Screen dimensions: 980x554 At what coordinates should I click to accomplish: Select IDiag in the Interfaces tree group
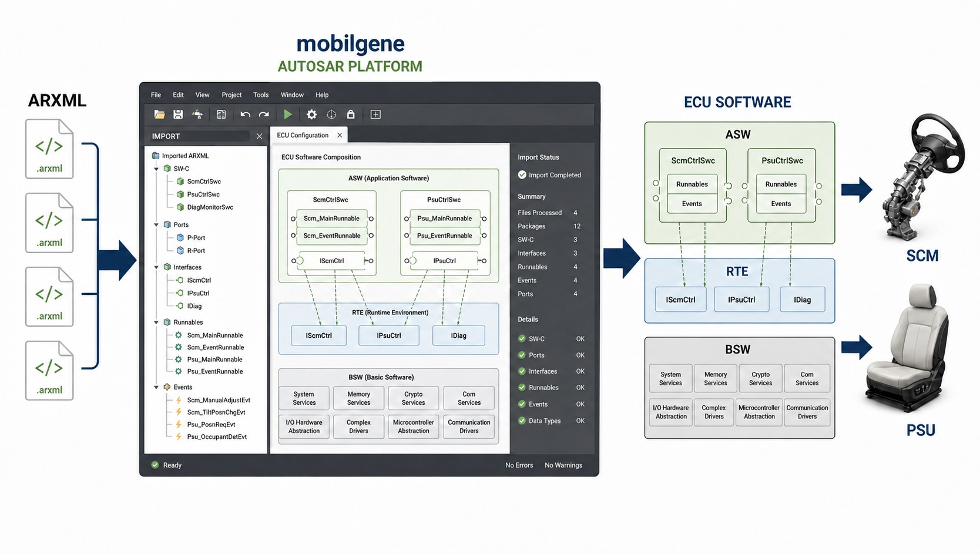click(x=194, y=306)
